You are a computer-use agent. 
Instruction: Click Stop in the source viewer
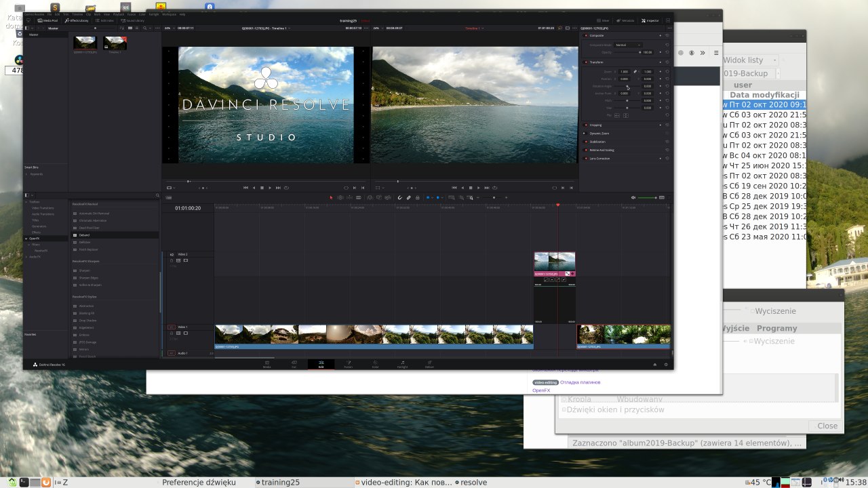[x=262, y=188]
